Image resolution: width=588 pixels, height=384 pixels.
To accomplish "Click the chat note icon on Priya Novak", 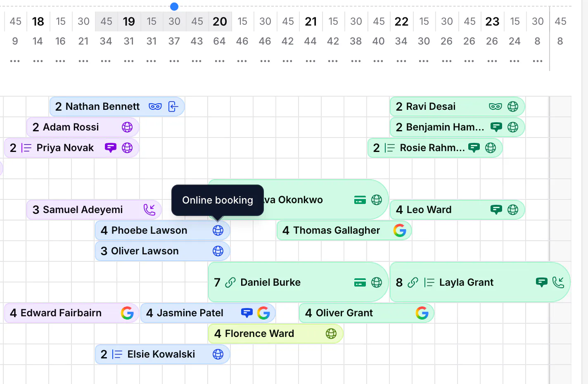I will pos(111,148).
